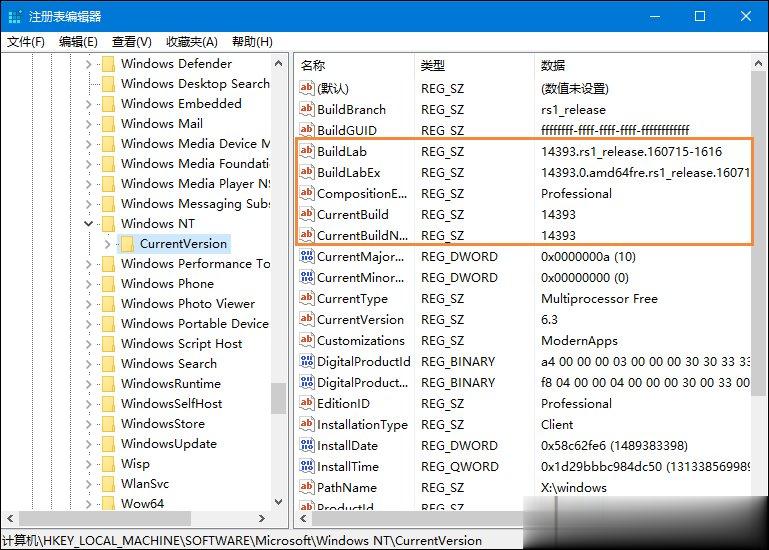Click the data '14393.rs1_release.160715-1616'
This screenshot has width=769, height=550.
[631, 151]
